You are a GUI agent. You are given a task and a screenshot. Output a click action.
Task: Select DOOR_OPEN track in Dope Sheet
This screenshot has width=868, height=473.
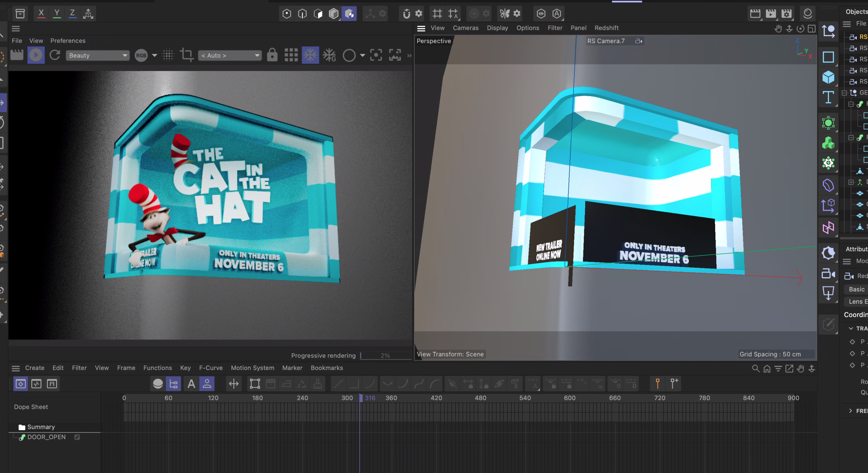click(46, 437)
